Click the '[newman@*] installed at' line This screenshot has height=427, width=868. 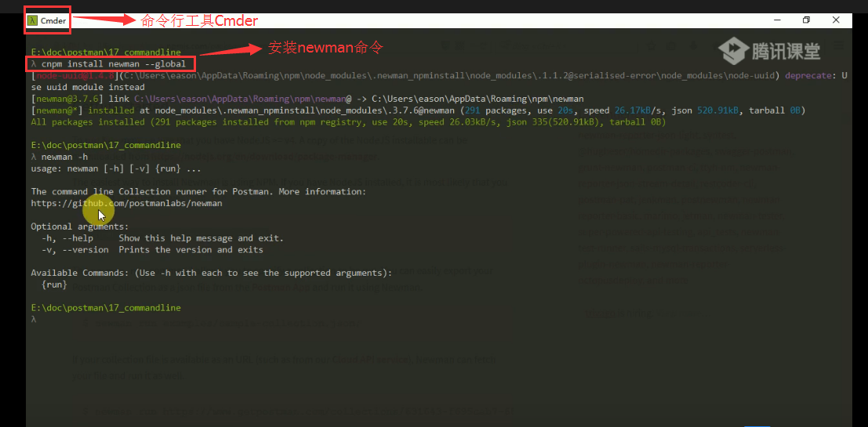point(418,110)
